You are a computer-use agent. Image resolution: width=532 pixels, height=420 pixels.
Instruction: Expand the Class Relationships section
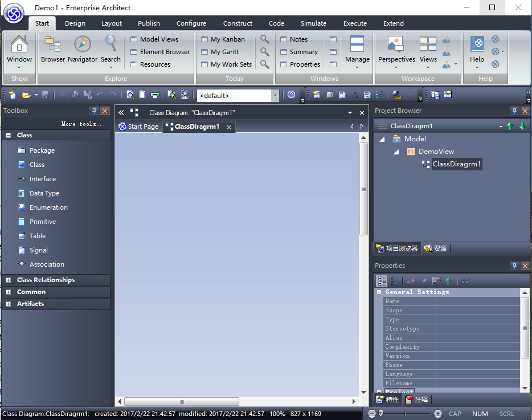click(9, 280)
